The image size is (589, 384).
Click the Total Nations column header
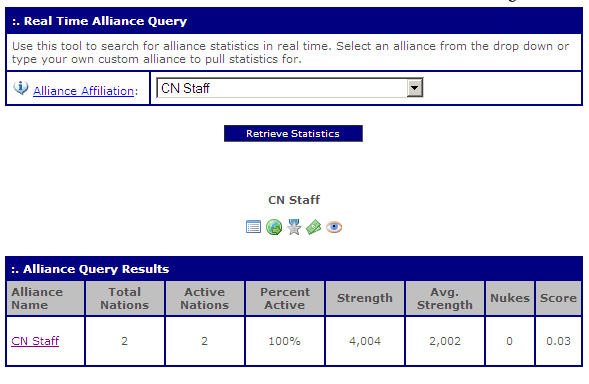pos(125,298)
